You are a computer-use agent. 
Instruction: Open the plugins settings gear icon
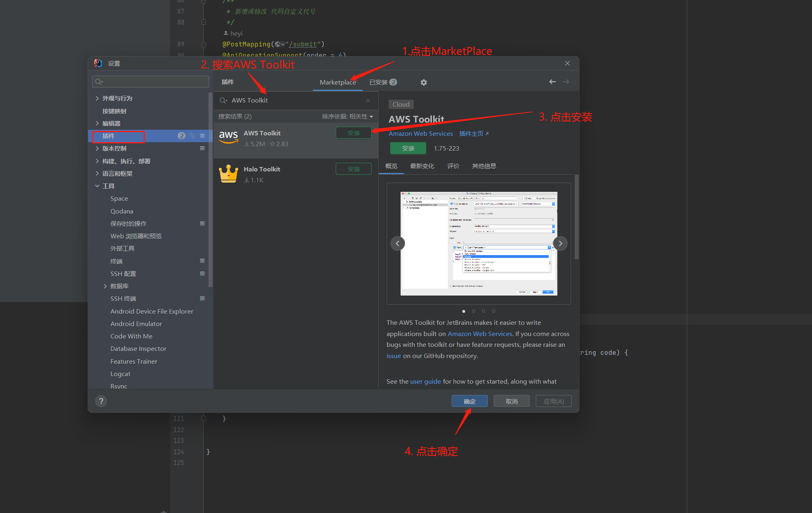tap(423, 82)
